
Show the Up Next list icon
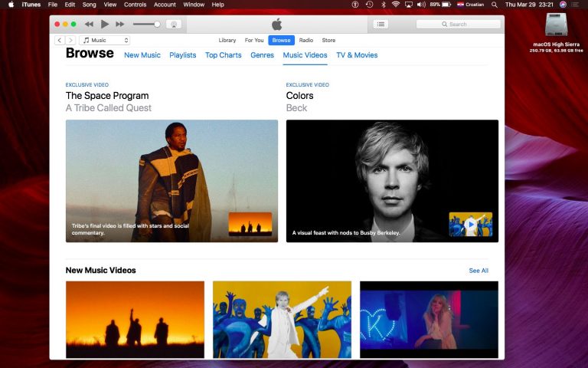coord(381,25)
